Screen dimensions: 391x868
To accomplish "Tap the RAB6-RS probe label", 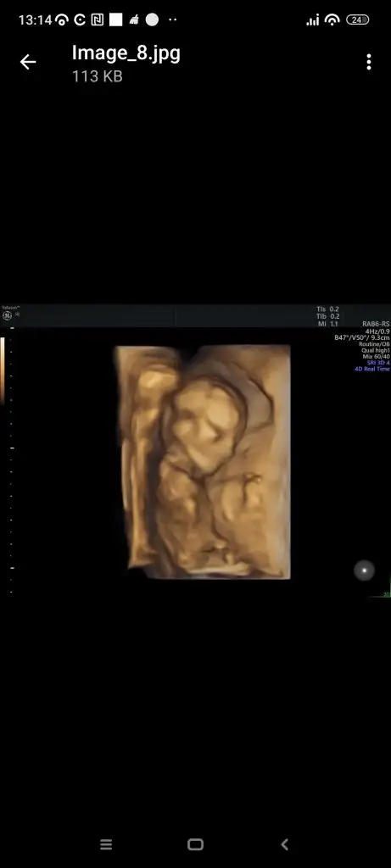I will click(376, 324).
